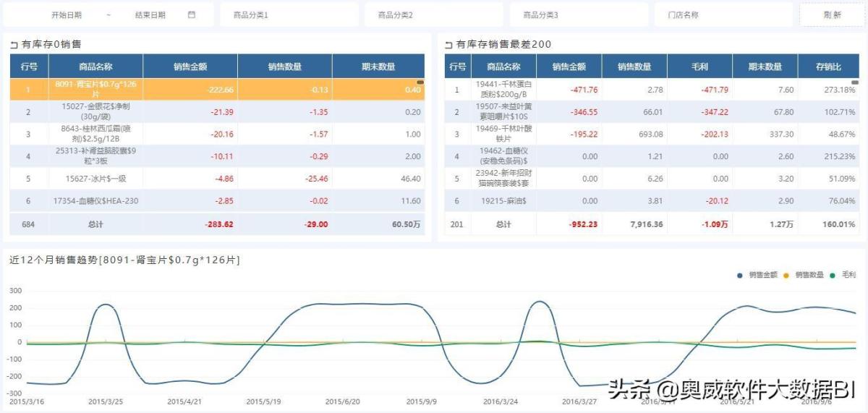
Task: Toggle 销售数量 series via legend label
Action: tap(809, 275)
